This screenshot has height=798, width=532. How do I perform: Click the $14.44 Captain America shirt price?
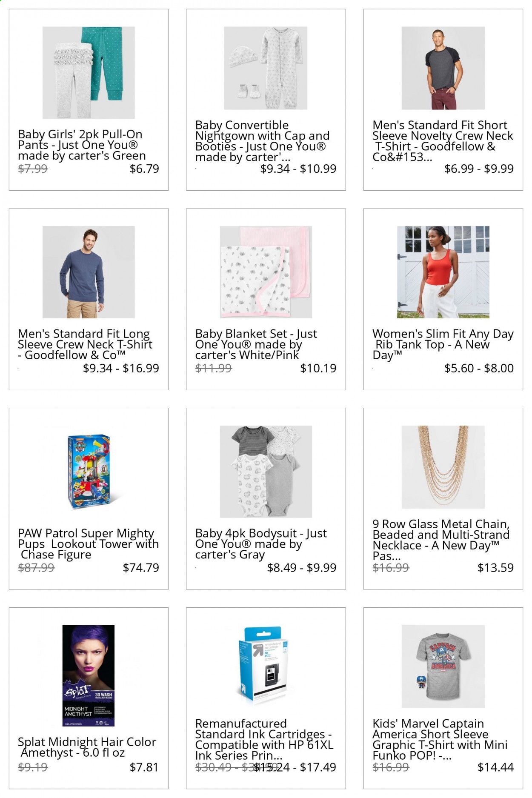pos(495,767)
